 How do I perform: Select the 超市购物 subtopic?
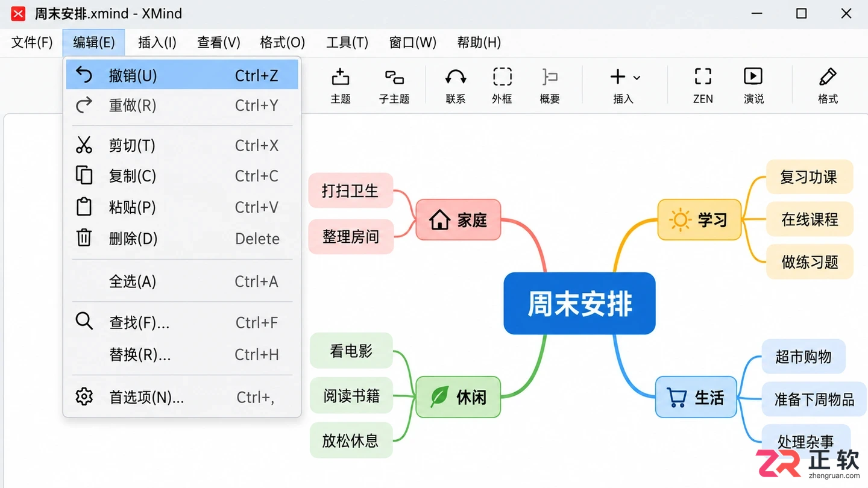pyautogui.click(x=804, y=357)
